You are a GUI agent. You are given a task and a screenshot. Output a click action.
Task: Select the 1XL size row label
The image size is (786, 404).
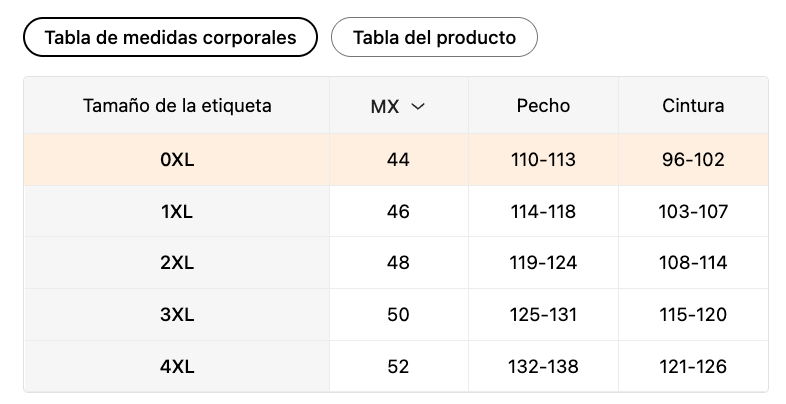pyautogui.click(x=177, y=211)
